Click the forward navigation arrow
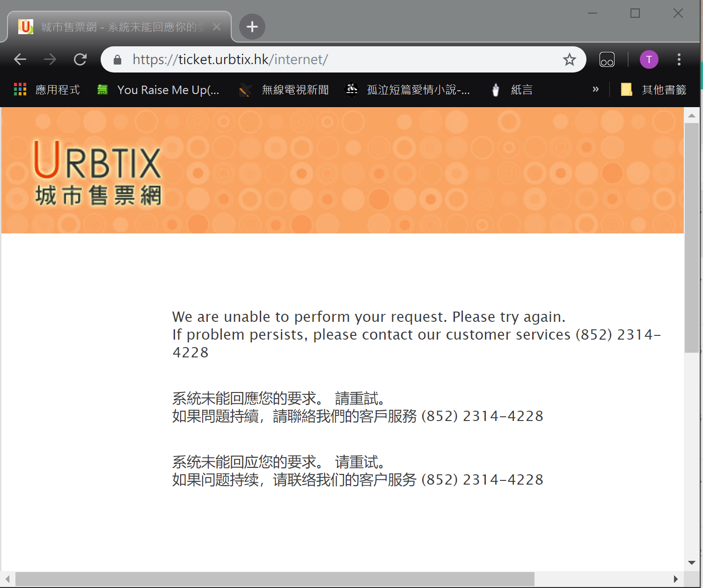The image size is (703, 588). (50, 59)
